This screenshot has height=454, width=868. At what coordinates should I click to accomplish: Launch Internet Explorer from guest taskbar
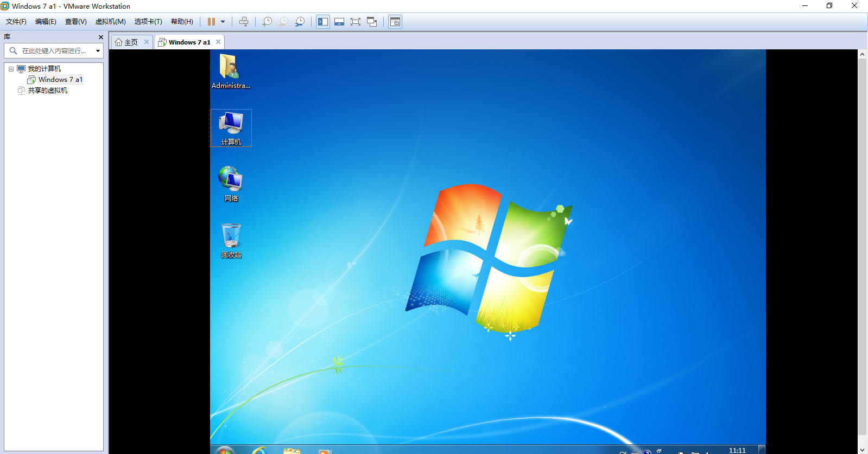pyautogui.click(x=259, y=450)
